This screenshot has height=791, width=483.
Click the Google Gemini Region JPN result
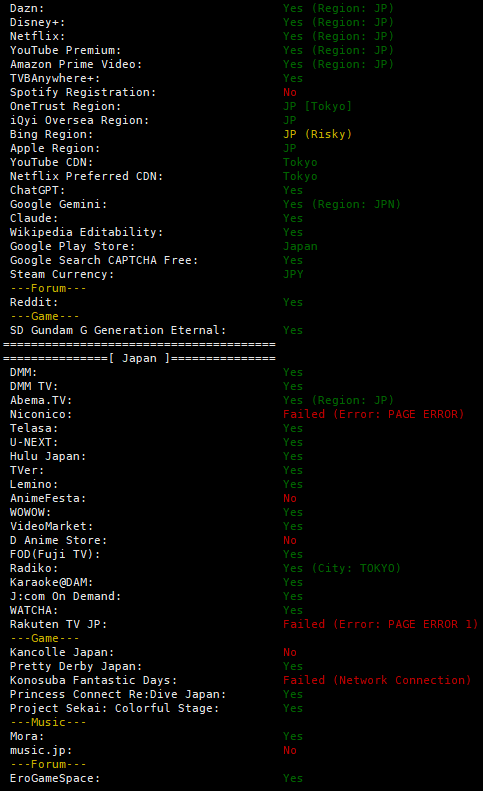click(x=342, y=204)
